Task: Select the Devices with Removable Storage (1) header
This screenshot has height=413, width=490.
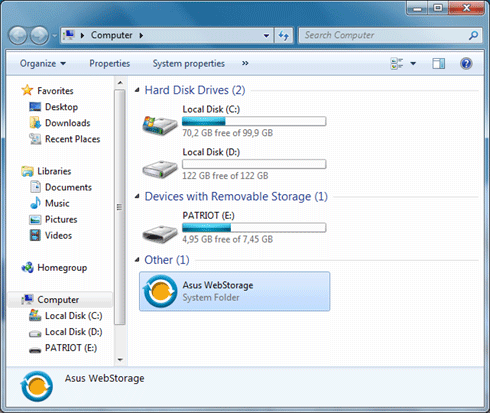Action: [x=236, y=196]
